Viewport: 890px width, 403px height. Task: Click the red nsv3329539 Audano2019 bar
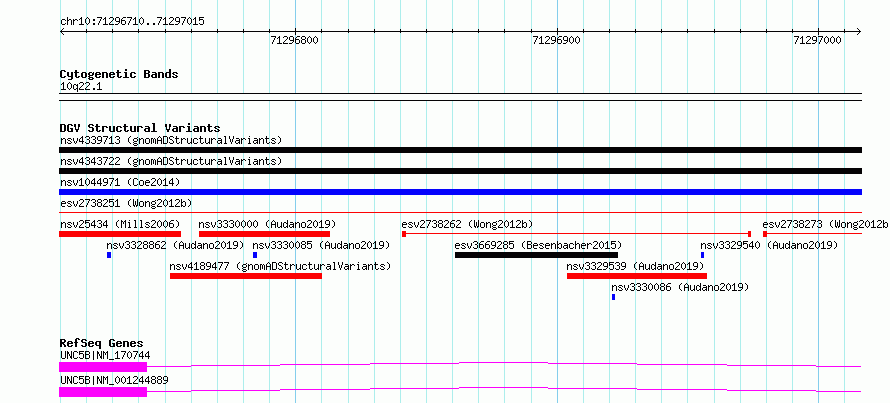pyautogui.click(x=637, y=276)
